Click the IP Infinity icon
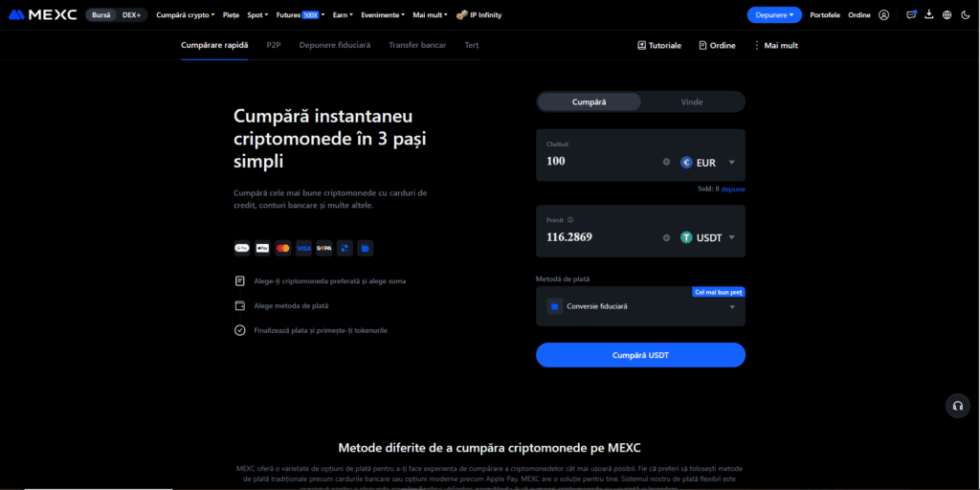This screenshot has width=980, height=490. click(x=462, y=14)
